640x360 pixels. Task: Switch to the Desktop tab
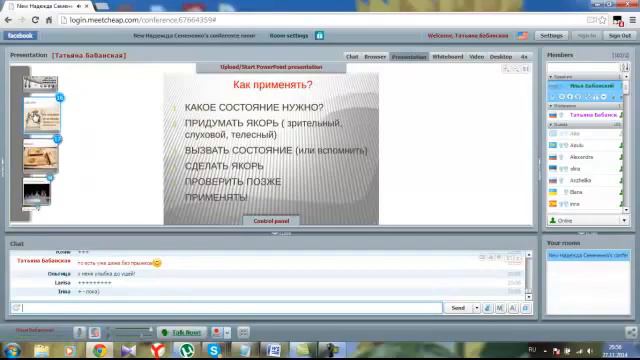[x=500, y=57]
